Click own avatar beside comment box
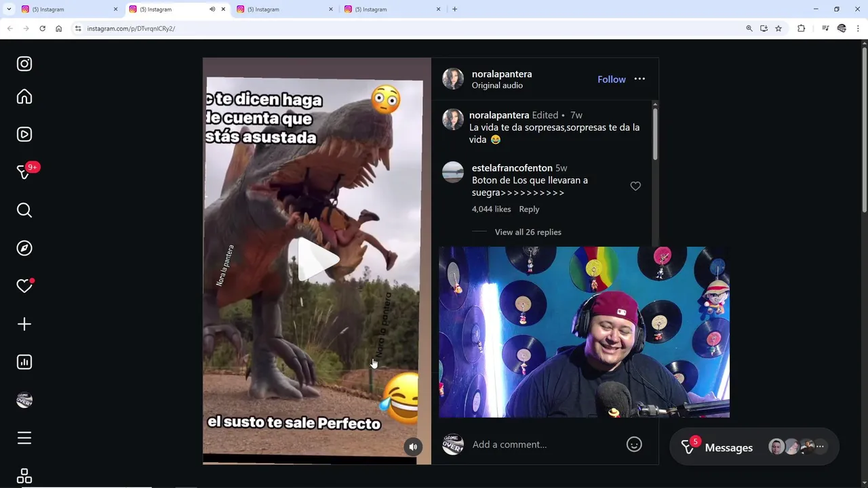This screenshot has height=488, width=868. click(453, 445)
